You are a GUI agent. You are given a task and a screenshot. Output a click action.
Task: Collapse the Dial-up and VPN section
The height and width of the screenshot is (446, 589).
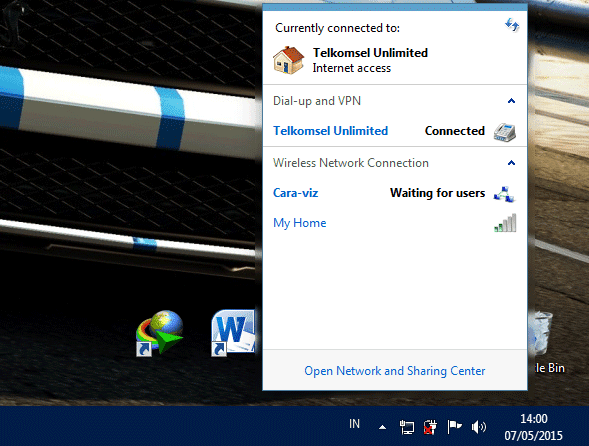click(x=511, y=101)
